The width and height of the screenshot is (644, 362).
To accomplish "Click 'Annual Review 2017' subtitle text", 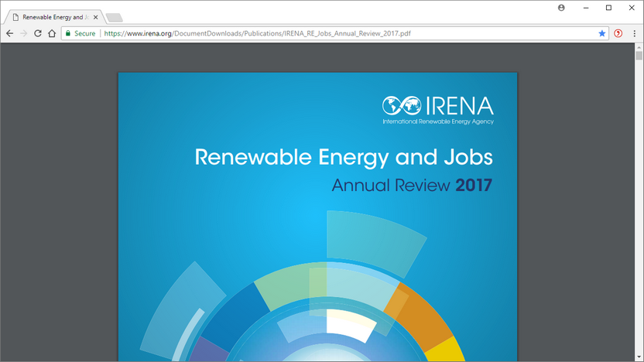I will coord(412,185).
